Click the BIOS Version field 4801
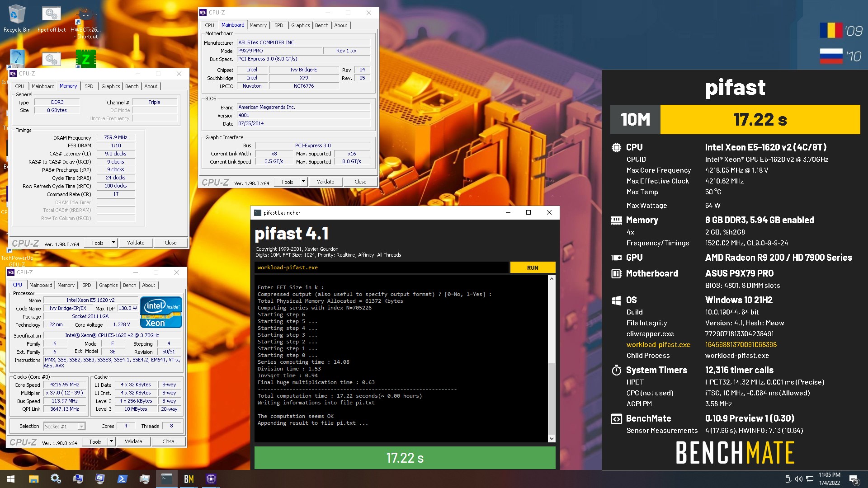 pyautogui.click(x=303, y=115)
